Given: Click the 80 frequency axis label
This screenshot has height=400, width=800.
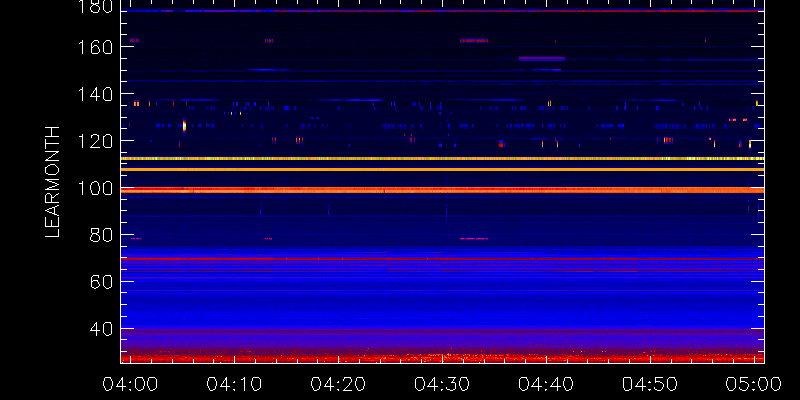Looking at the screenshot, I should [101, 235].
